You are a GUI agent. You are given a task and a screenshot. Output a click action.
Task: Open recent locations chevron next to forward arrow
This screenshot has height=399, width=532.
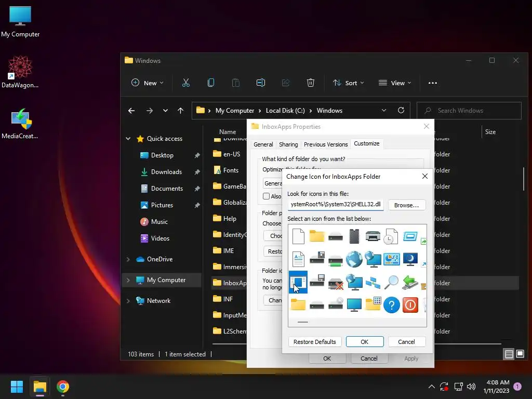(x=165, y=111)
